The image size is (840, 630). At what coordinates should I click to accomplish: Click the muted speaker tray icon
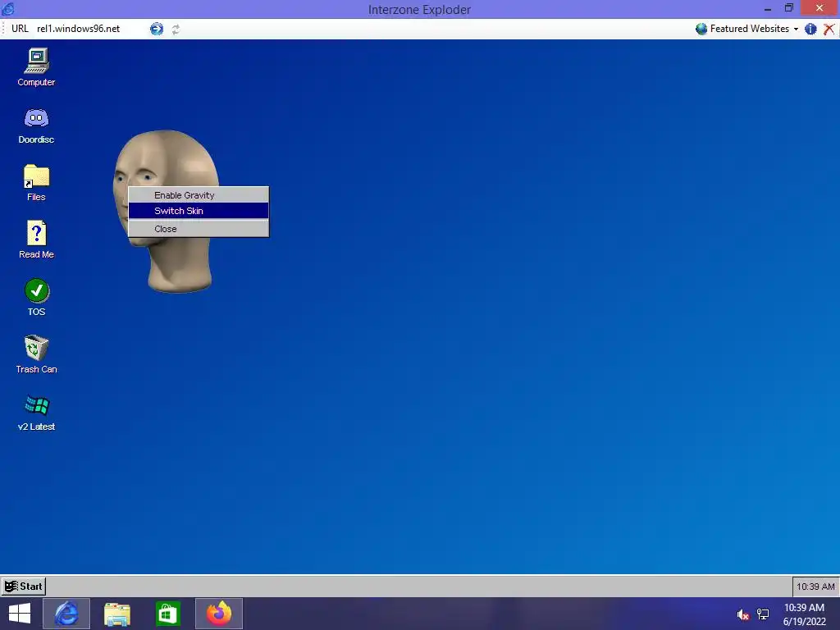742,614
